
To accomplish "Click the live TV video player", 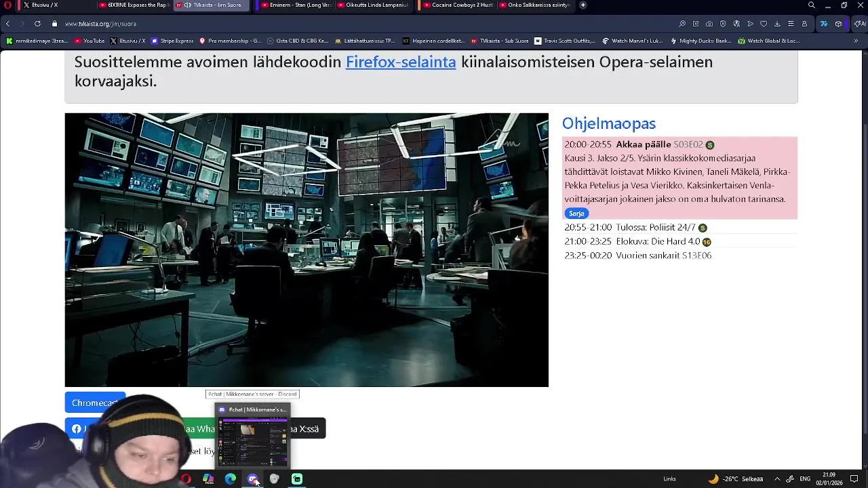I will (307, 250).
